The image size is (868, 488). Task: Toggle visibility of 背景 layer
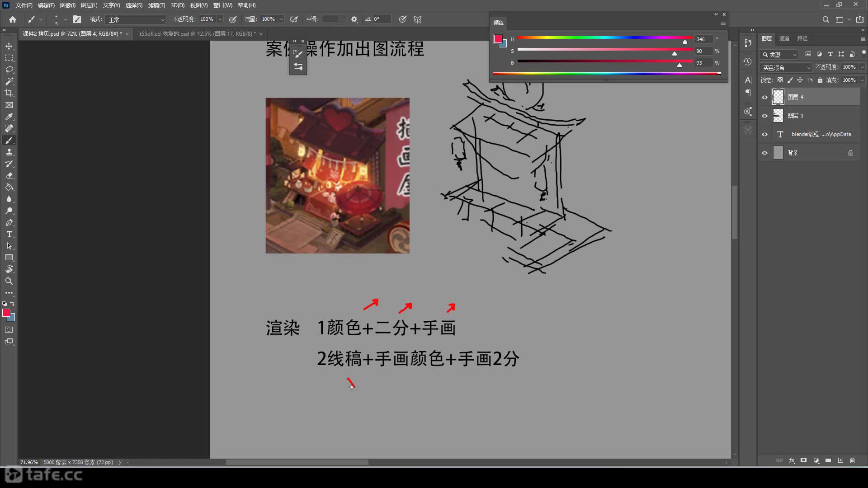pos(764,153)
